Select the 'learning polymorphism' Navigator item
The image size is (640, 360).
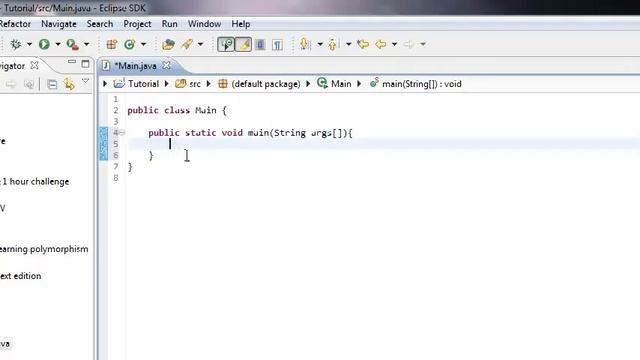[44, 249]
